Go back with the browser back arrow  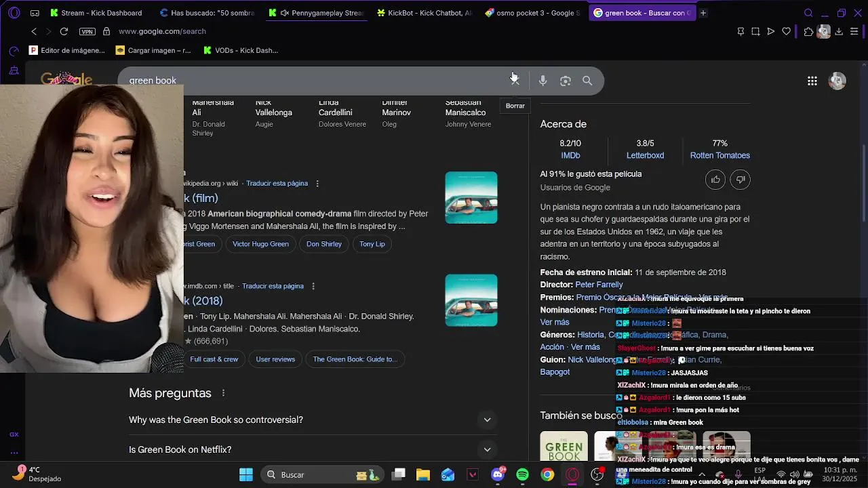pyautogui.click(x=34, y=31)
